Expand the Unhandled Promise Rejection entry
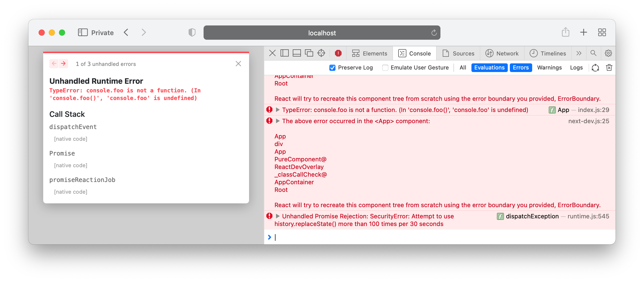The image size is (644, 282). (278, 216)
